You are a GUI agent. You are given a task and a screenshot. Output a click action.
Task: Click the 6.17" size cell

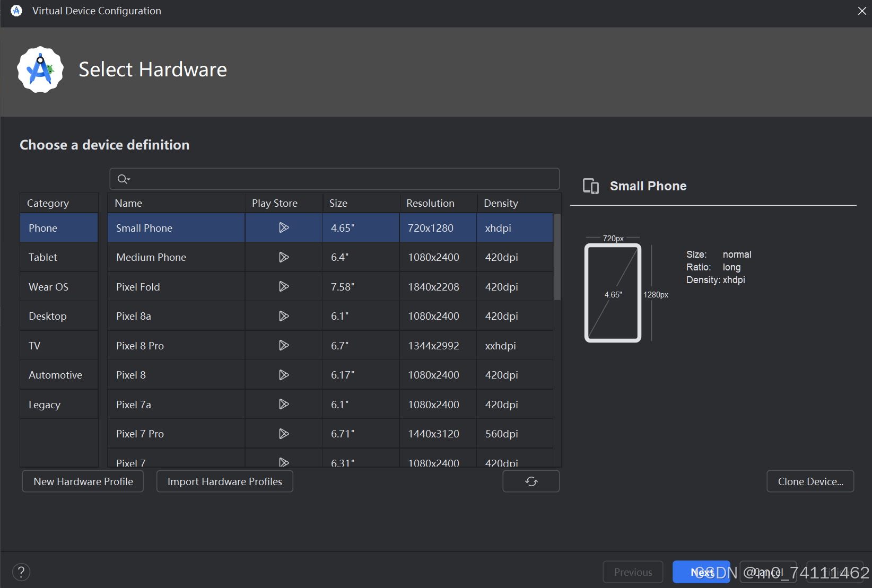click(361, 375)
